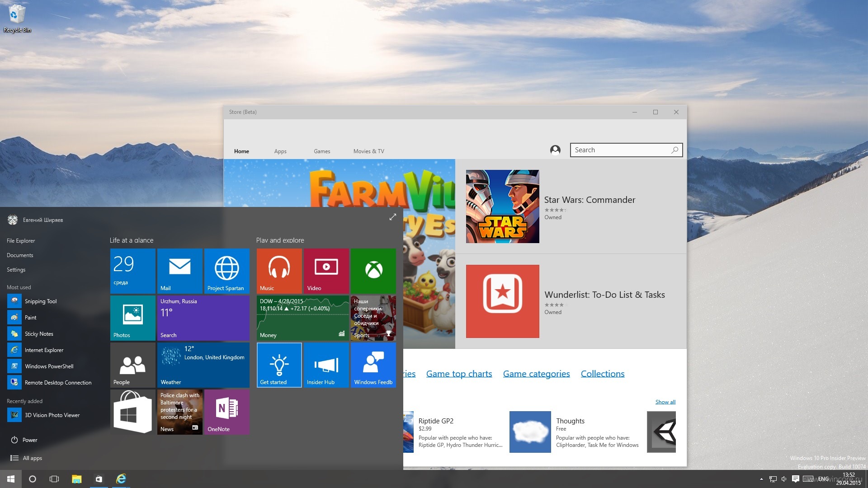Expand Start menu to full screen
Image resolution: width=868 pixels, height=488 pixels.
click(x=392, y=217)
